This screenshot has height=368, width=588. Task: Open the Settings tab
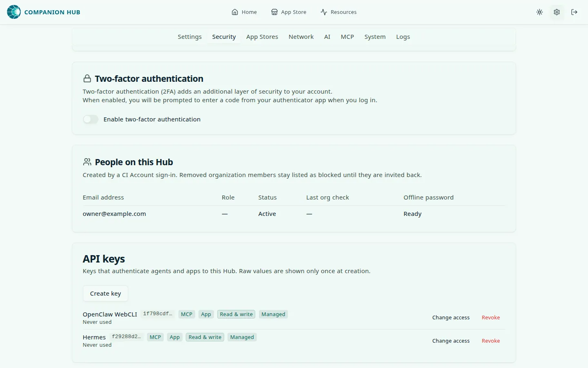tap(189, 37)
